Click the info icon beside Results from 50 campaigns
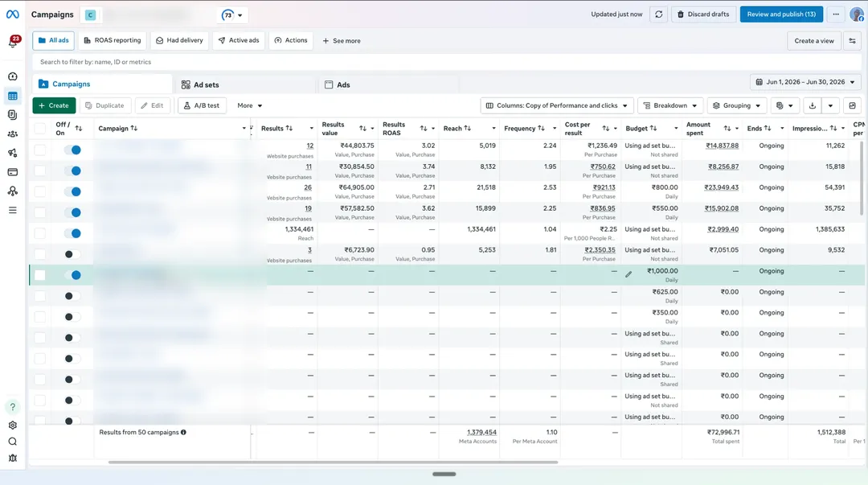This screenshot has height=485, width=868. tap(183, 433)
